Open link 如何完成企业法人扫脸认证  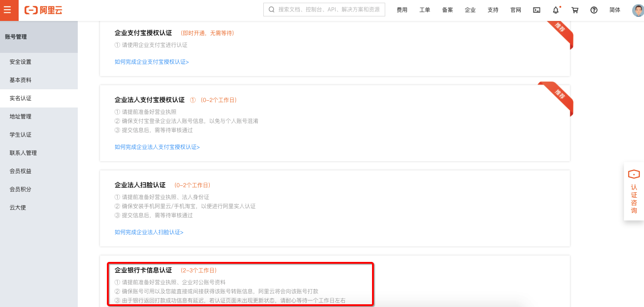click(x=149, y=232)
